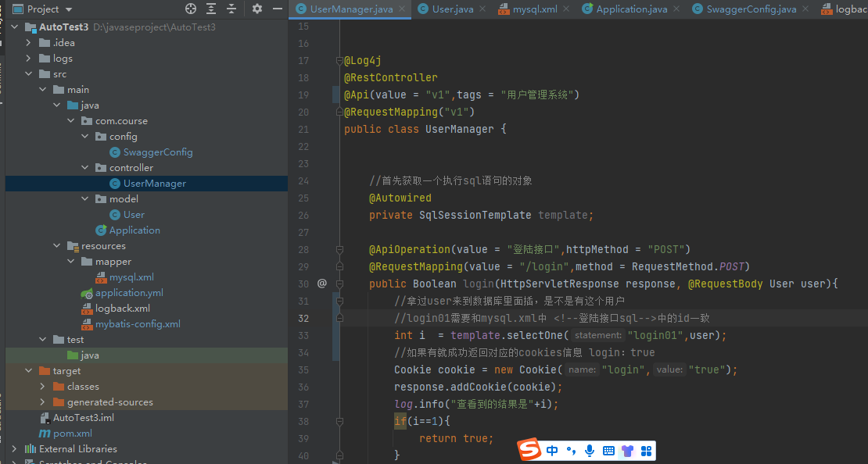This screenshot has height=464, width=868.
Task: Expand the generated-sources folder
Action: 43,402
